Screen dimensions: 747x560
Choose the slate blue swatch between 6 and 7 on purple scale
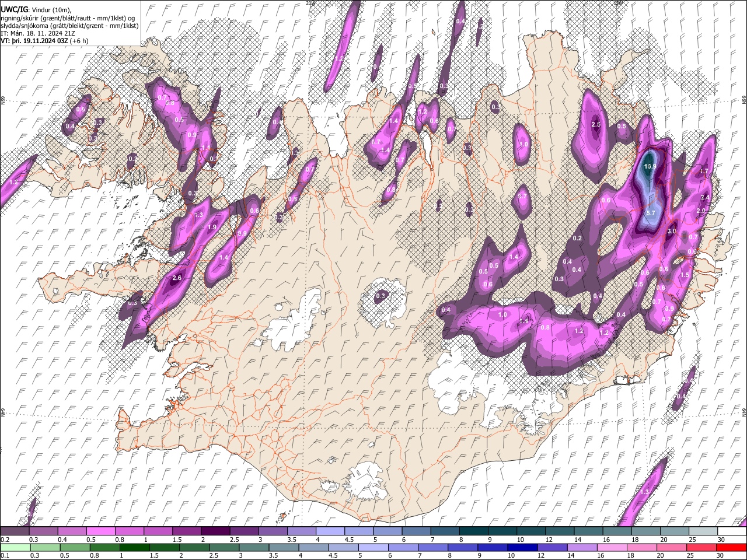pos(416,531)
